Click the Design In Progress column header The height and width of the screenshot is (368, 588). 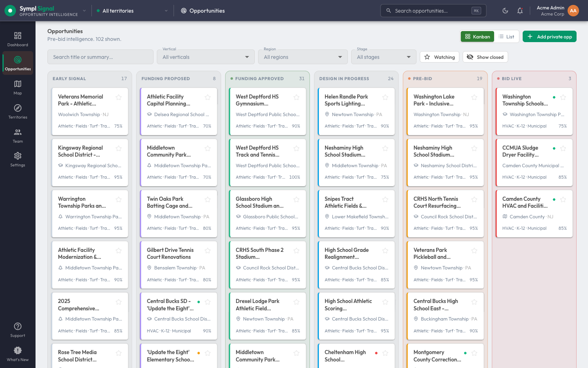(356, 79)
